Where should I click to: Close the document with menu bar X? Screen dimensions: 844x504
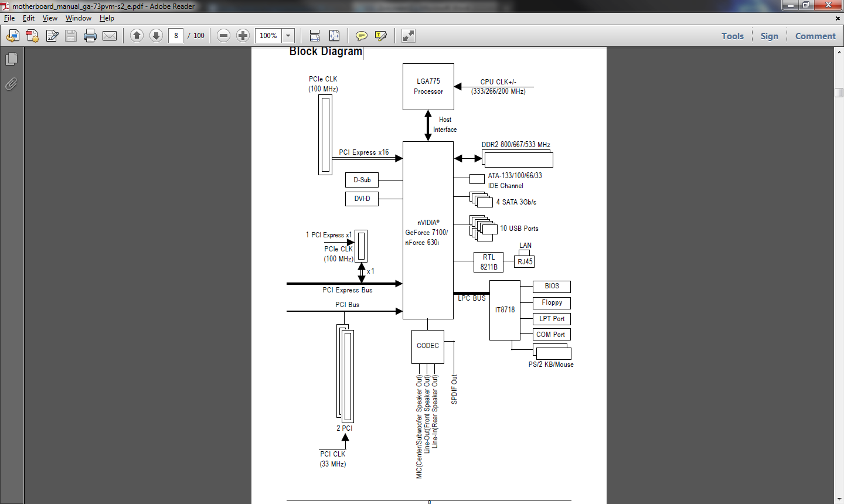[x=838, y=18]
